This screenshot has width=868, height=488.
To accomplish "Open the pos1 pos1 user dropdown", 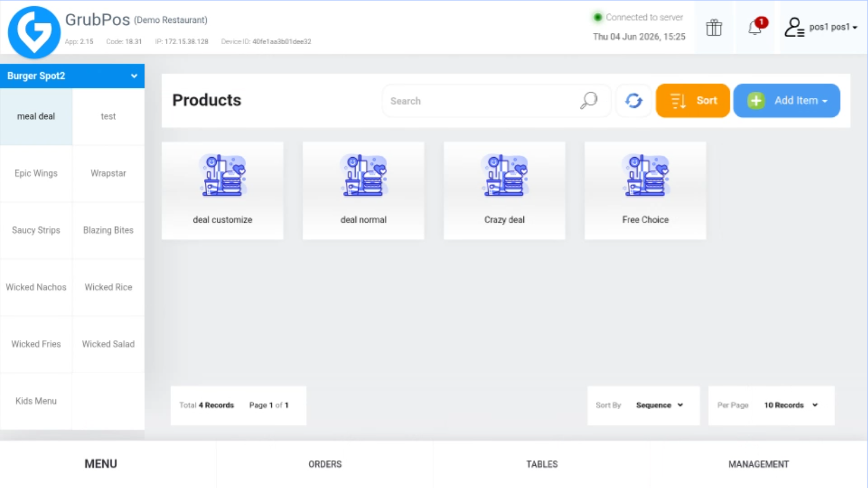I will (x=833, y=27).
